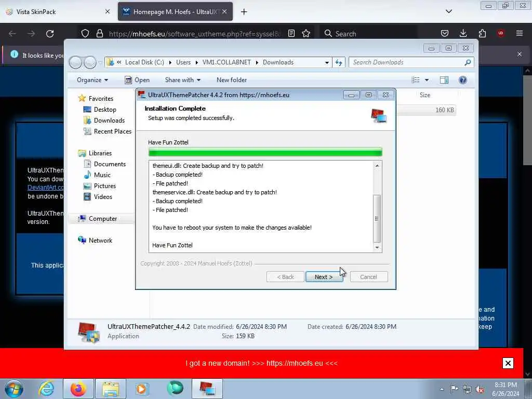Screen dimensions: 532x399
Task: Dismiss the Firefox notification bar
Action: [520, 54]
